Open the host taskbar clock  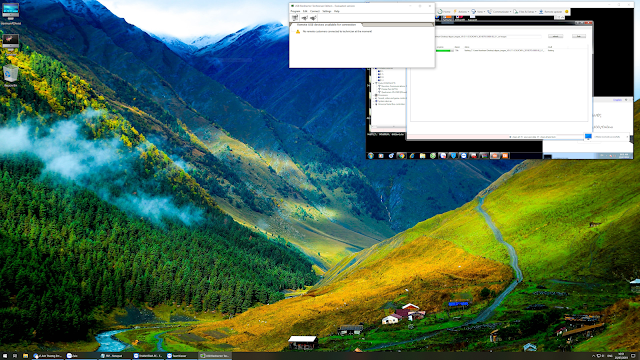tap(621, 356)
